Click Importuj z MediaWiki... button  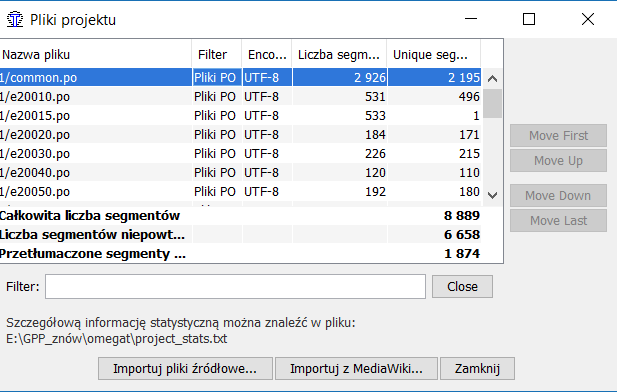[356, 368]
